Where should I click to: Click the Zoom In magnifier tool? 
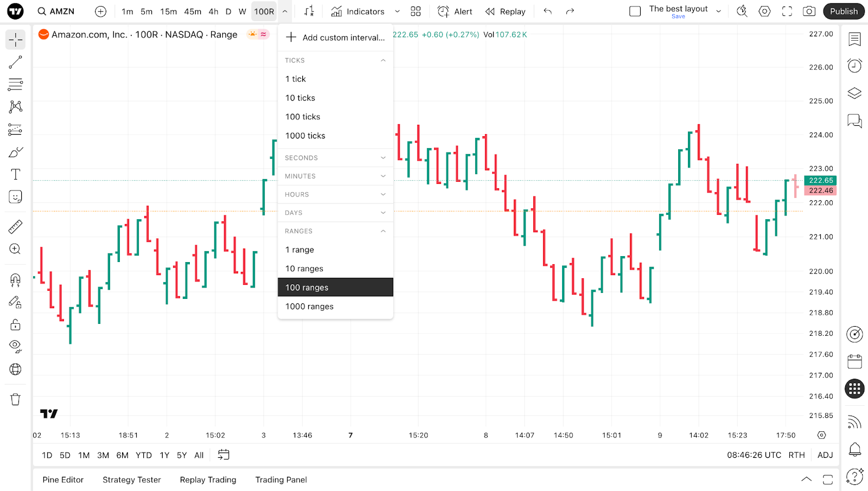[15, 249]
